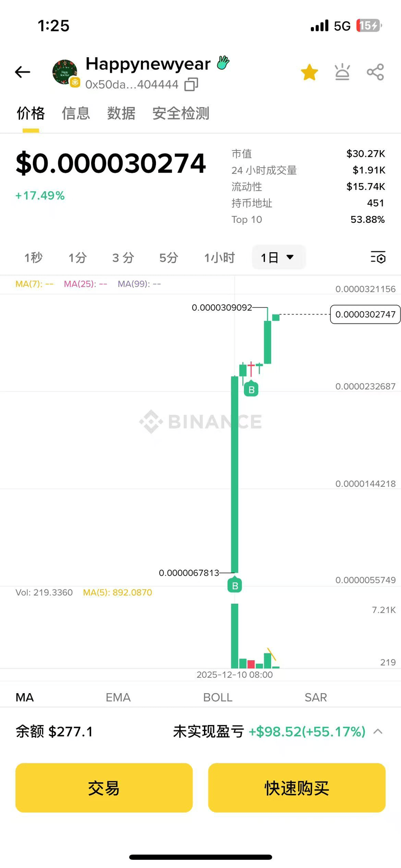Tap the green hand badge icon
Image resolution: width=401 pixels, height=868 pixels.
point(223,63)
